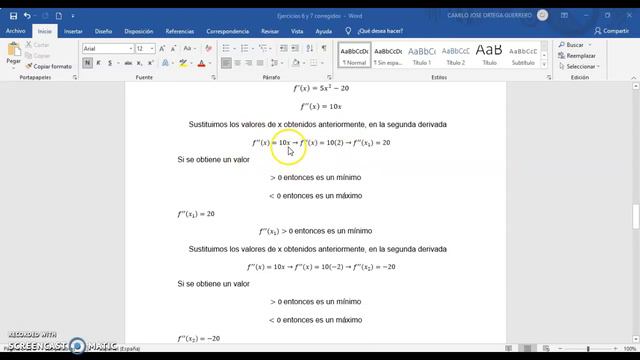Screen dimensions: 640x360
Task: Open the bullet list dropdown
Action: pos(234,49)
